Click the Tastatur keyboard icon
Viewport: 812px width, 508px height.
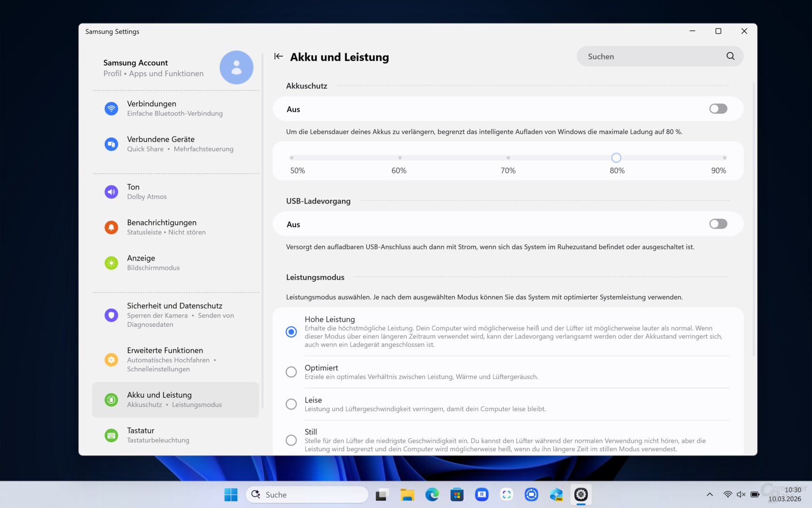click(x=111, y=435)
